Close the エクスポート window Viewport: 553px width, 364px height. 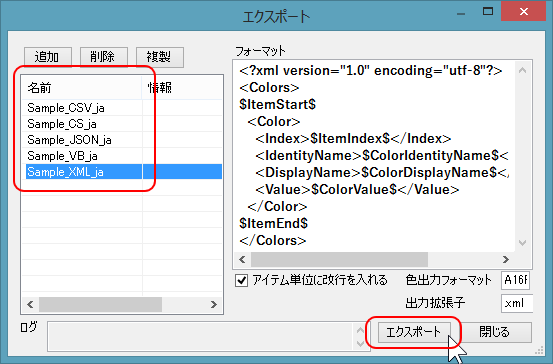click(x=524, y=11)
